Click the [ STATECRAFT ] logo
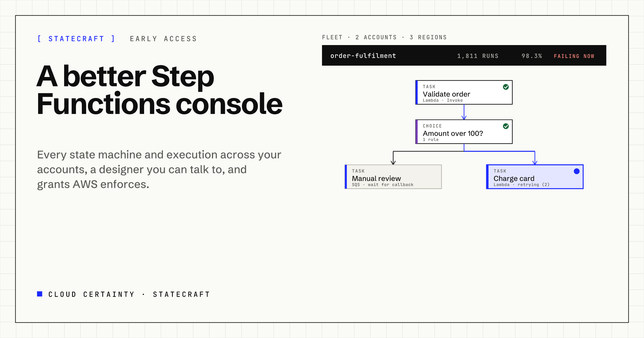 pyautogui.click(x=76, y=39)
